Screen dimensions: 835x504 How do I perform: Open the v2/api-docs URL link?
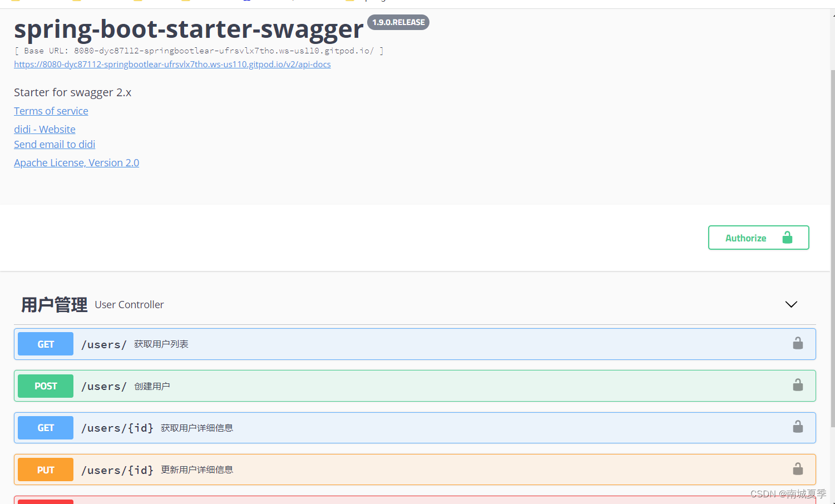172,65
